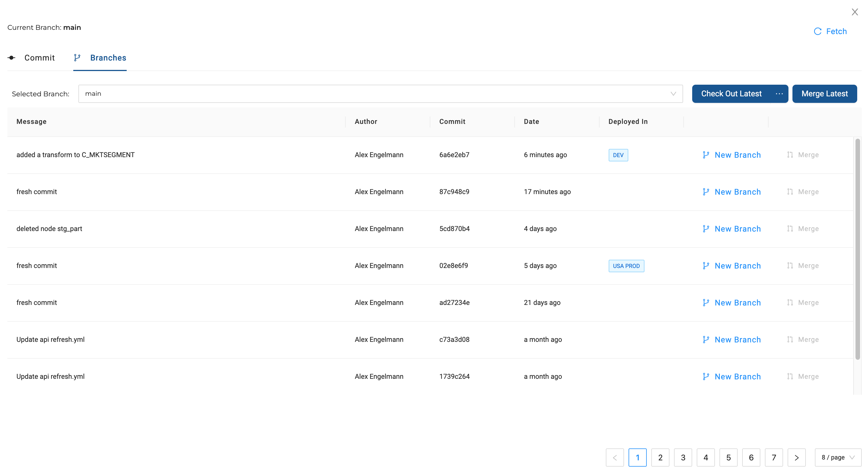Jump to page 4 in pagination

pos(705,458)
